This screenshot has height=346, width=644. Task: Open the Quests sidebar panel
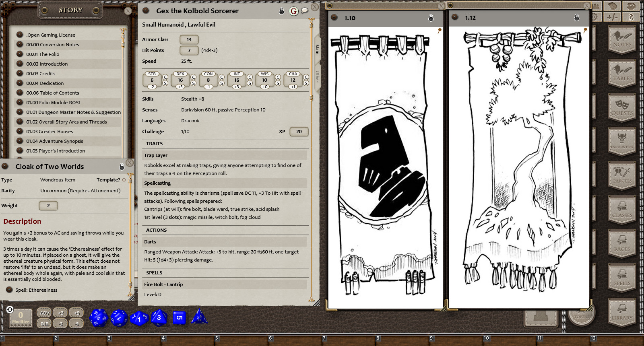click(x=622, y=108)
